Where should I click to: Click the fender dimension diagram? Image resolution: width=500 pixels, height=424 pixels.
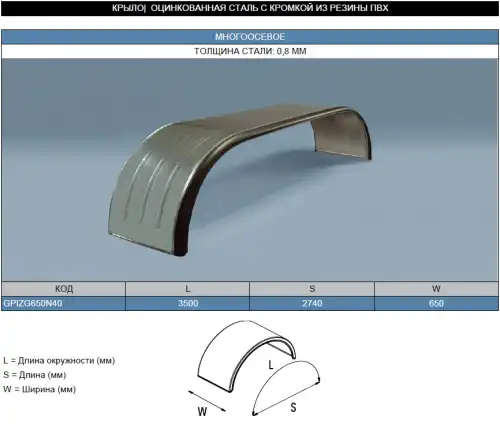click(254, 369)
